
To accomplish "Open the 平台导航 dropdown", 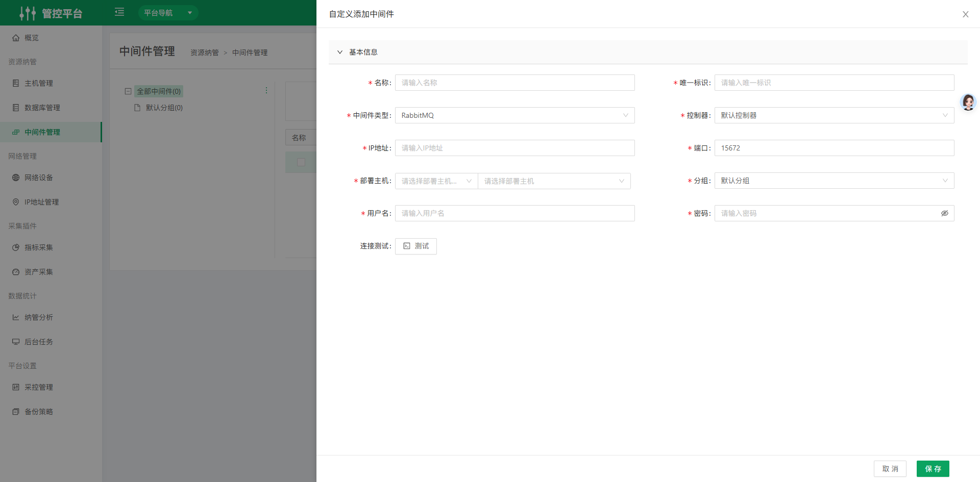I will (x=168, y=13).
